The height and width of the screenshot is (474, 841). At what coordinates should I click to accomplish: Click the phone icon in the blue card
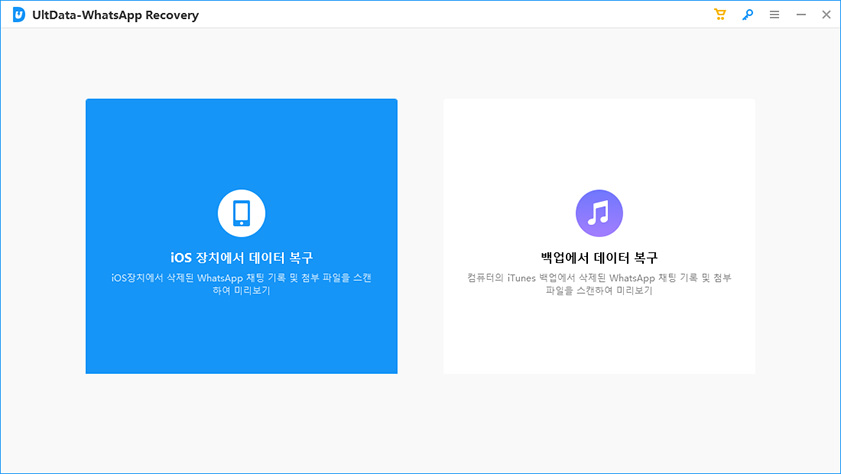pos(241,212)
